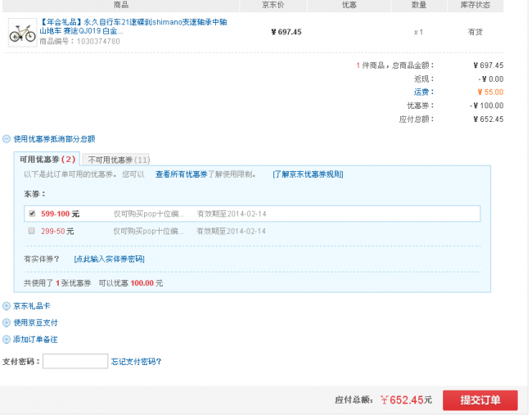The image size is (532, 415).
Task: Click the 299-50 元 coupon label
Action: [57, 232]
